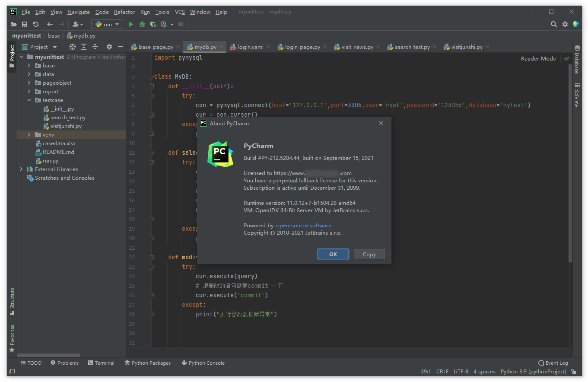Close the login.yaml tab
The height and width of the screenshot is (382, 588).
click(268, 47)
